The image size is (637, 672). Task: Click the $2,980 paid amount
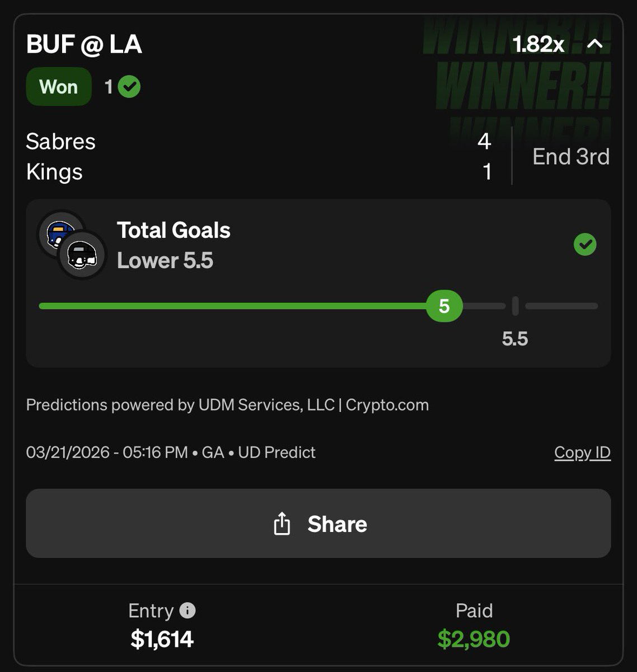tap(474, 639)
